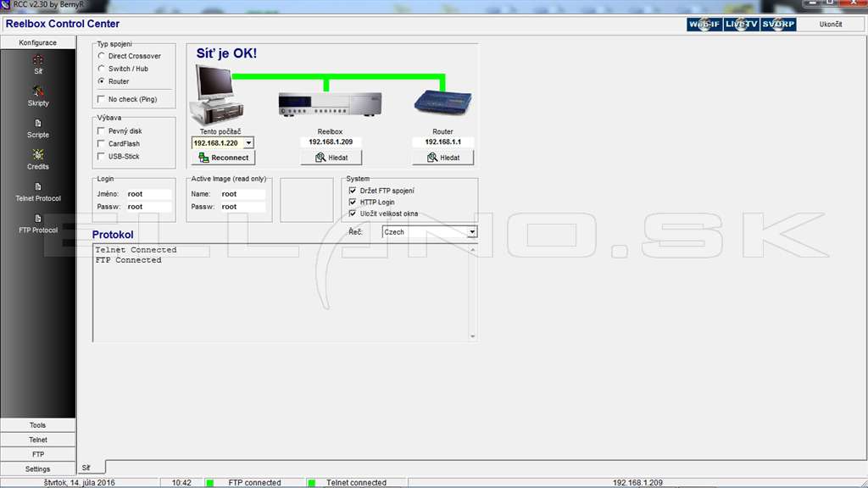Click the RCC app icon in title bar

(x=6, y=4)
